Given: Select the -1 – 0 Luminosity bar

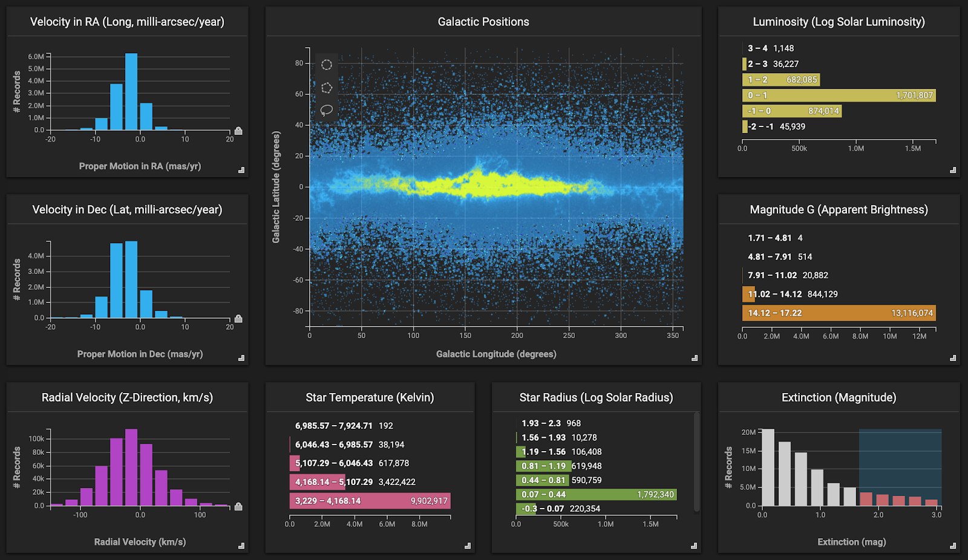Looking at the screenshot, I should pos(792,111).
